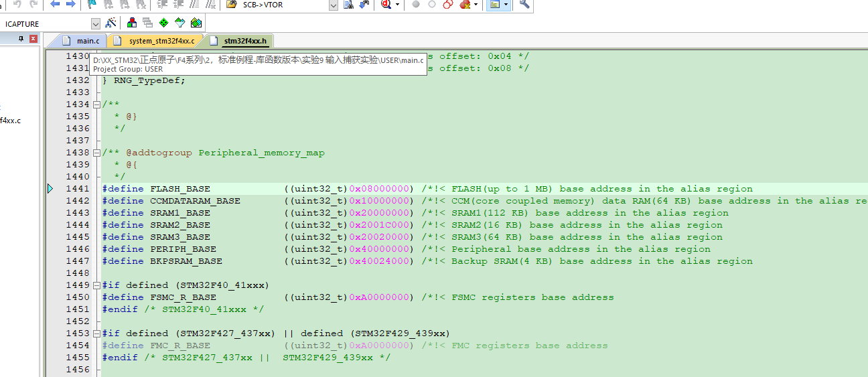
Task: Insert or remove bookmark flag icon
Action: pyautogui.click(x=92, y=4)
